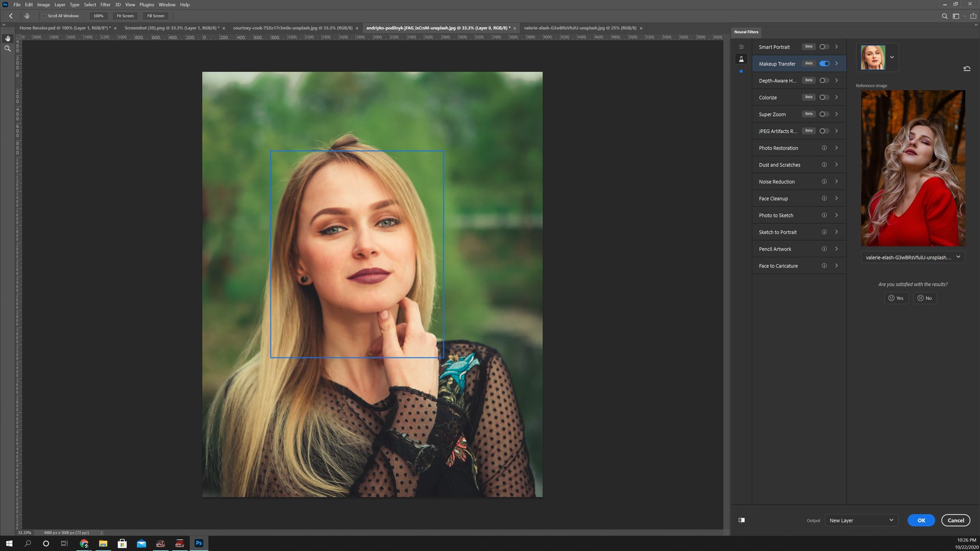This screenshot has height=551, width=980.
Task: Open the Output New Layer dropdown
Action: tap(861, 520)
